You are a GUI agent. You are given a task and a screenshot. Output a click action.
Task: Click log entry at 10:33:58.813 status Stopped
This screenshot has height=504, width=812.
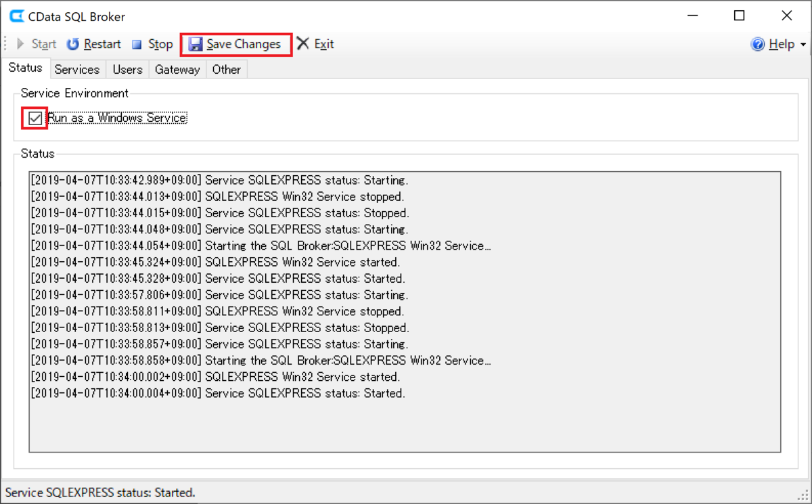click(x=219, y=327)
